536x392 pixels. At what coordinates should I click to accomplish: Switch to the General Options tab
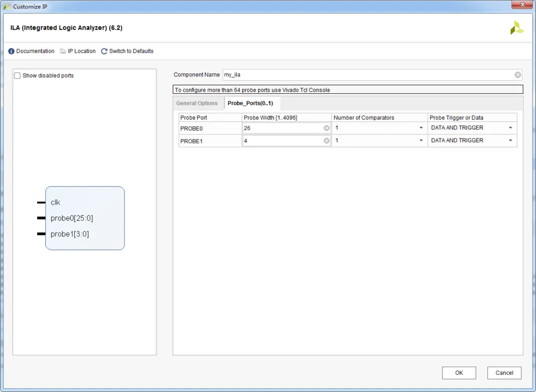click(197, 103)
